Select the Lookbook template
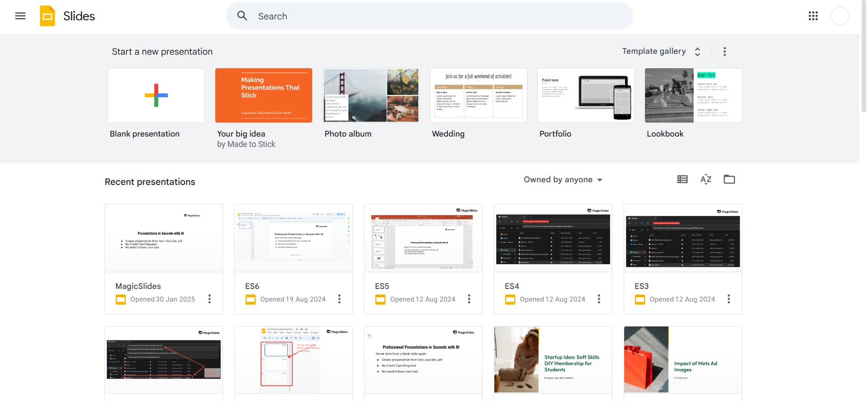The image size is (868, 402). (693, 95)
